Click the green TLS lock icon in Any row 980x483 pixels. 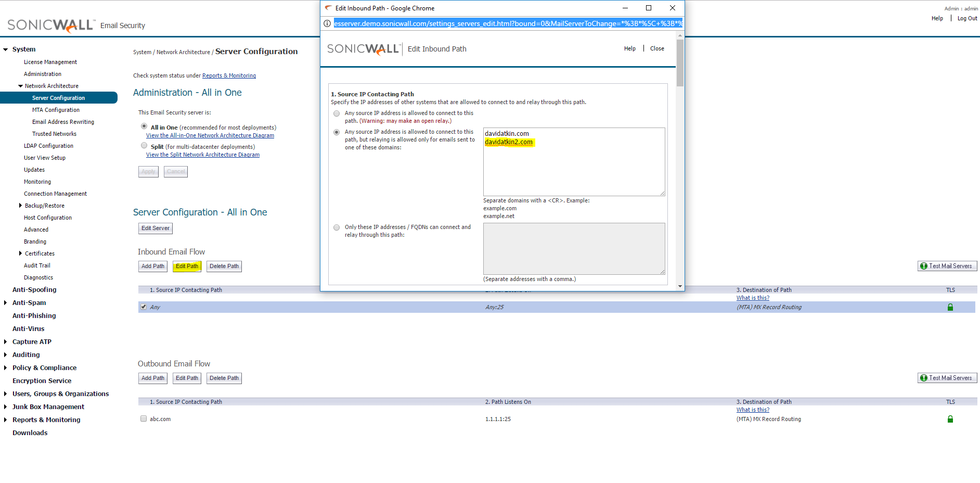[x=950, y=307]
